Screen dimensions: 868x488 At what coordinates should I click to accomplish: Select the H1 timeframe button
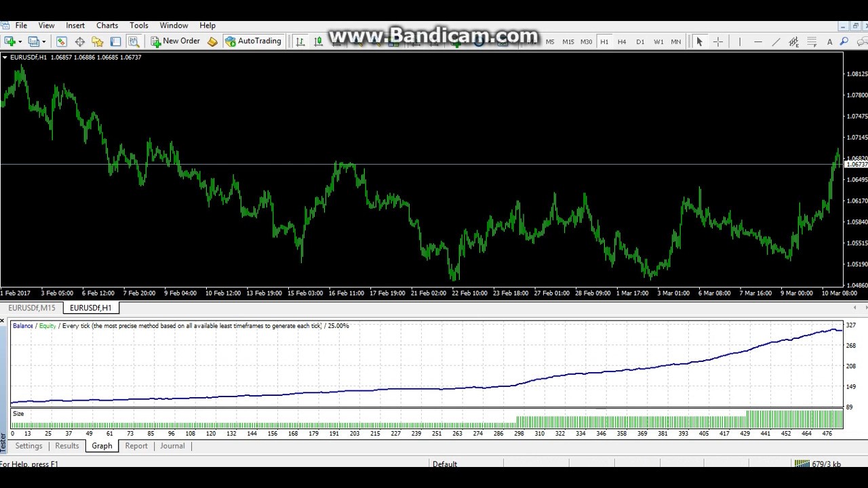pyautogui.click(x=604, y=41)
